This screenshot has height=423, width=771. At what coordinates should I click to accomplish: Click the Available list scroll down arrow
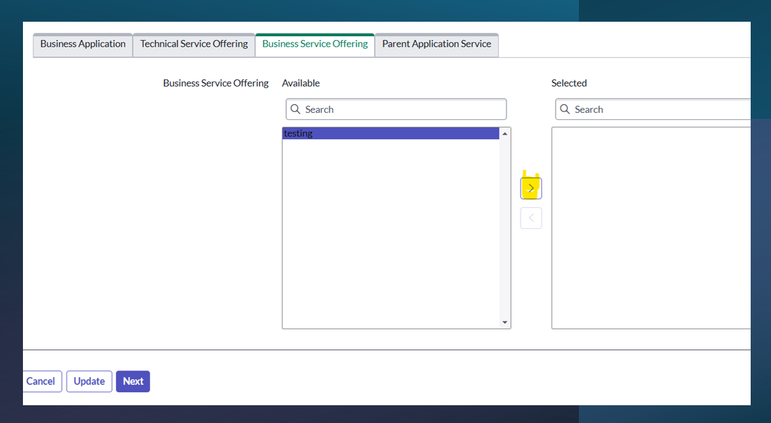click(504, 322)
